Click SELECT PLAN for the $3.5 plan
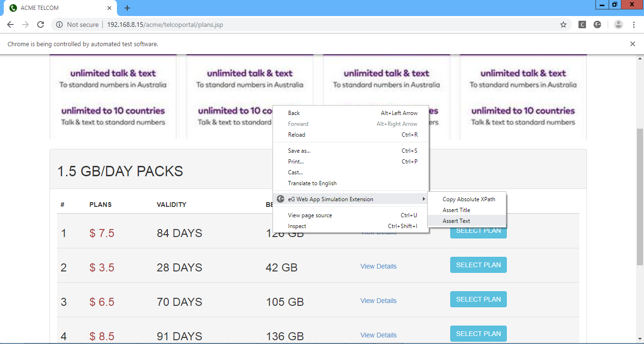The image size is (644, 344). (x=479, y=265)
